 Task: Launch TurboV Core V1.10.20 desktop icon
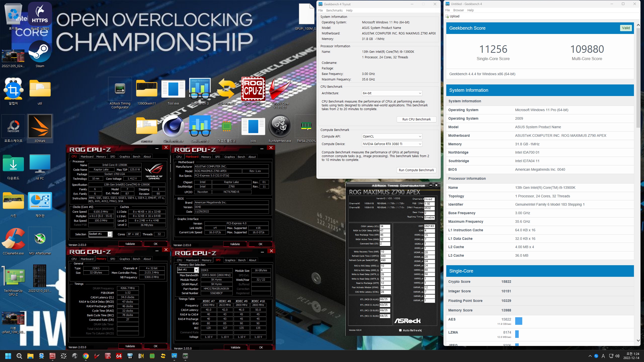[x=280, y=93]
